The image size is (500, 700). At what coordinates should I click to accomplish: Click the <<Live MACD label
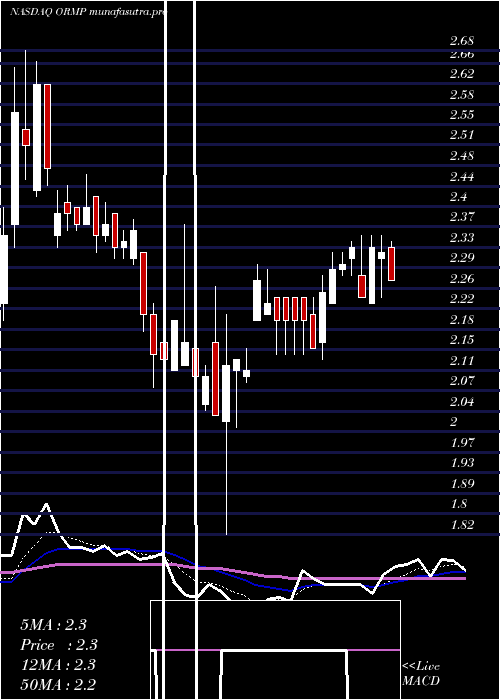click(x=421, y=673)
